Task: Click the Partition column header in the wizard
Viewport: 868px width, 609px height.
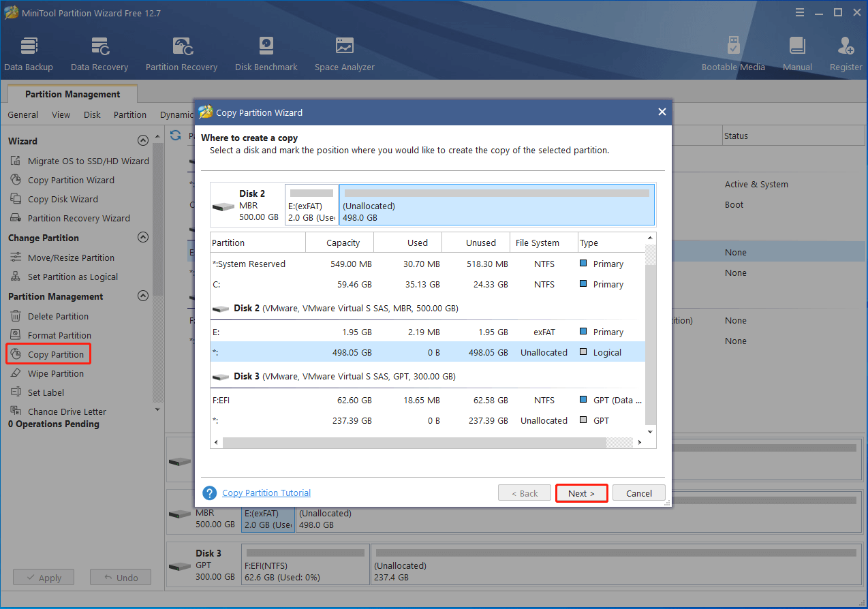Action: pyautogui.click(x=258, y=243)
